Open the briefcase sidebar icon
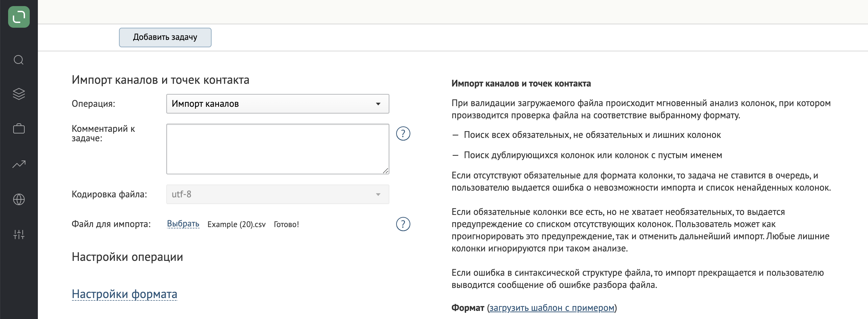 pos(19,129)
